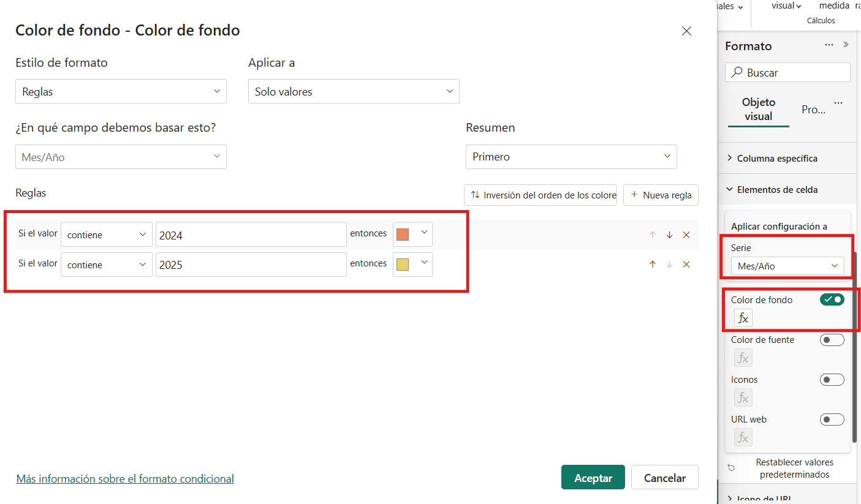Move the 2025 rule up with arrow

click(653, 265)
